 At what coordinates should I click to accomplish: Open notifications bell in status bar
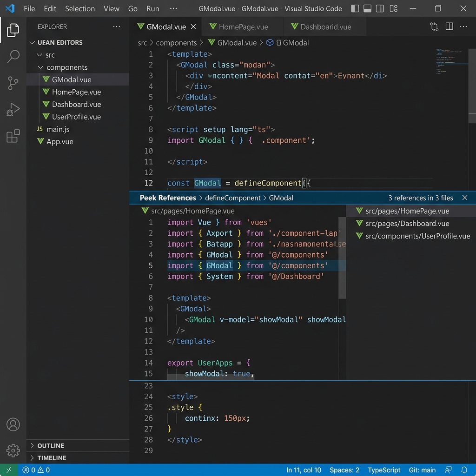click(x=464, y=470)
